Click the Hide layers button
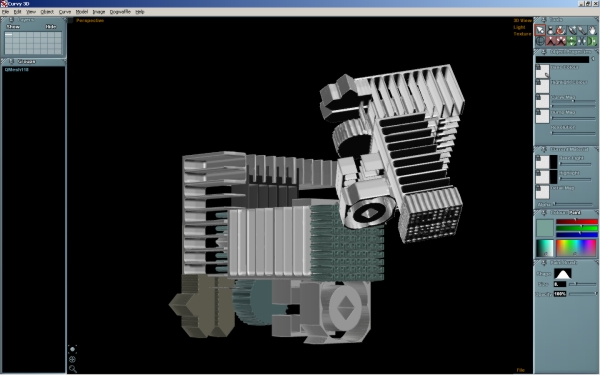The image size is (600, 375). [51, 27]
